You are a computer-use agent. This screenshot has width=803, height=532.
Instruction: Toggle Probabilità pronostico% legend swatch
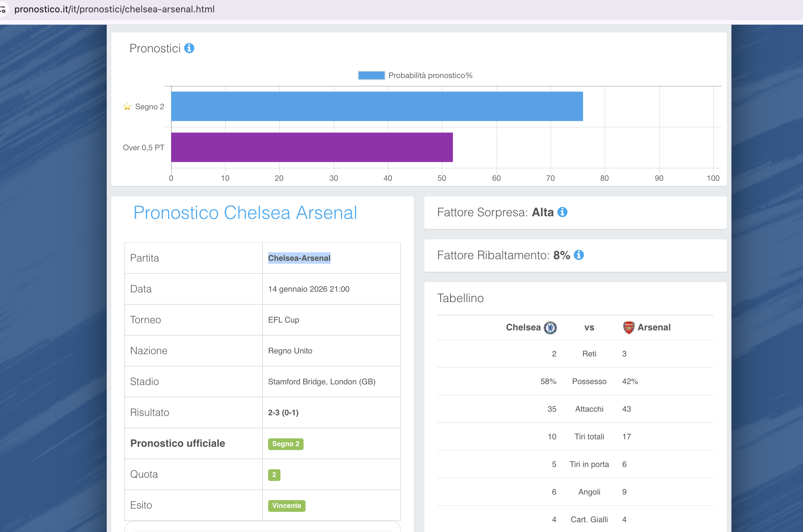click(x=371, y=75)
